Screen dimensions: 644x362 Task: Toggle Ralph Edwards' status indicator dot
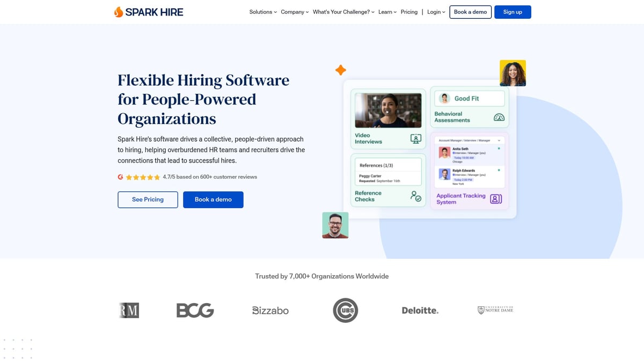(x=499, y=170)
